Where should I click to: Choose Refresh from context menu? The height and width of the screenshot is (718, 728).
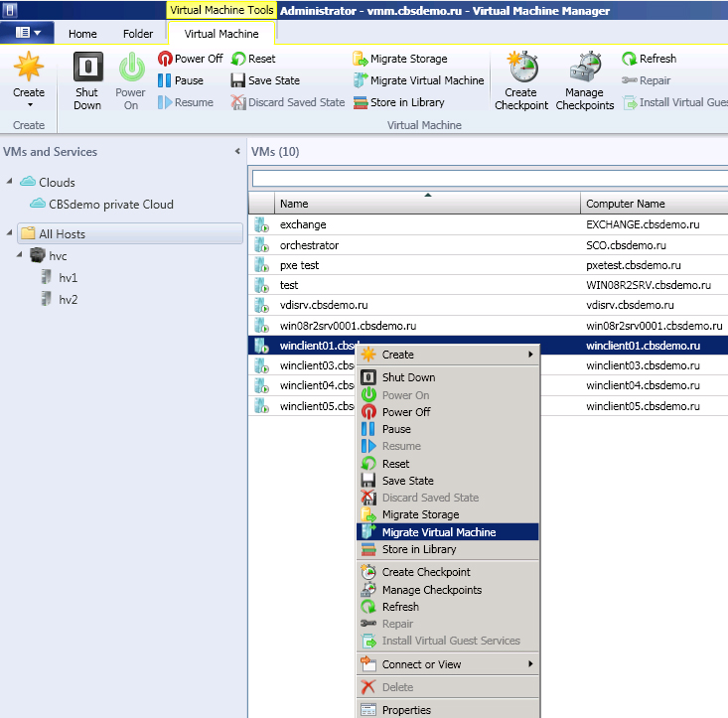pos(448,607)
